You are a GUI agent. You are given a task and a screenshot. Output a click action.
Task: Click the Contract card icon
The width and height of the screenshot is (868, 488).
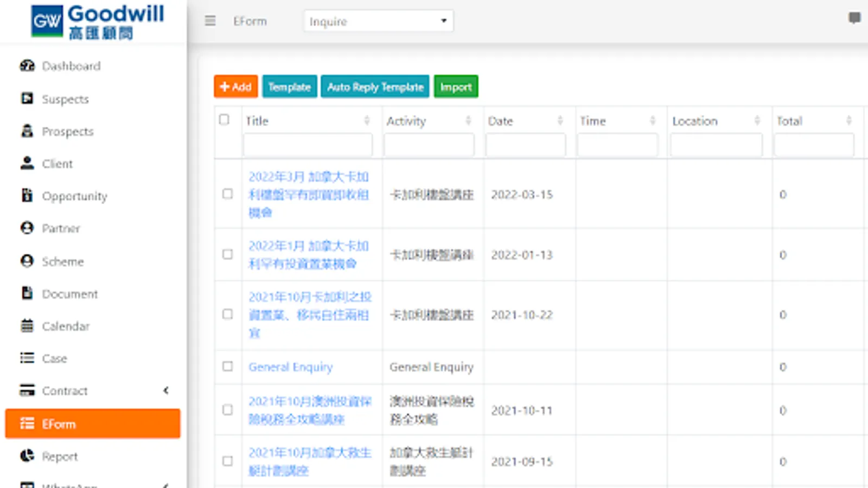(27, 390)
